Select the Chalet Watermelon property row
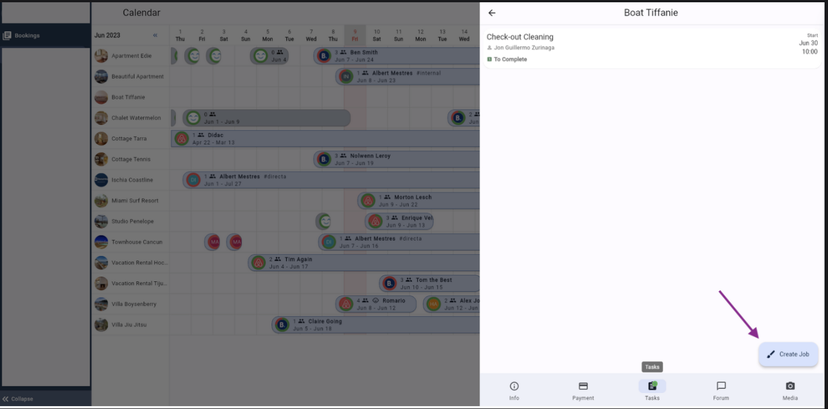Viewport: 828px width, 409px height. pos(131,118)
